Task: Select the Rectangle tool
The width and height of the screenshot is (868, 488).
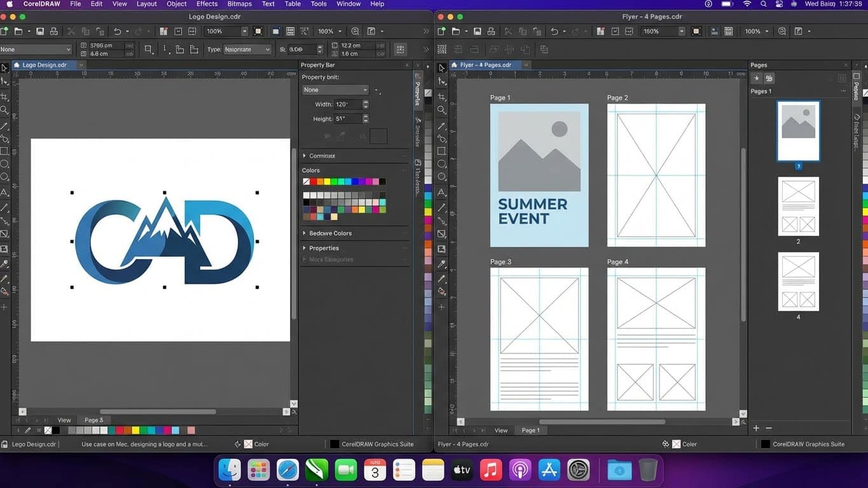Action: coord(4,151)
